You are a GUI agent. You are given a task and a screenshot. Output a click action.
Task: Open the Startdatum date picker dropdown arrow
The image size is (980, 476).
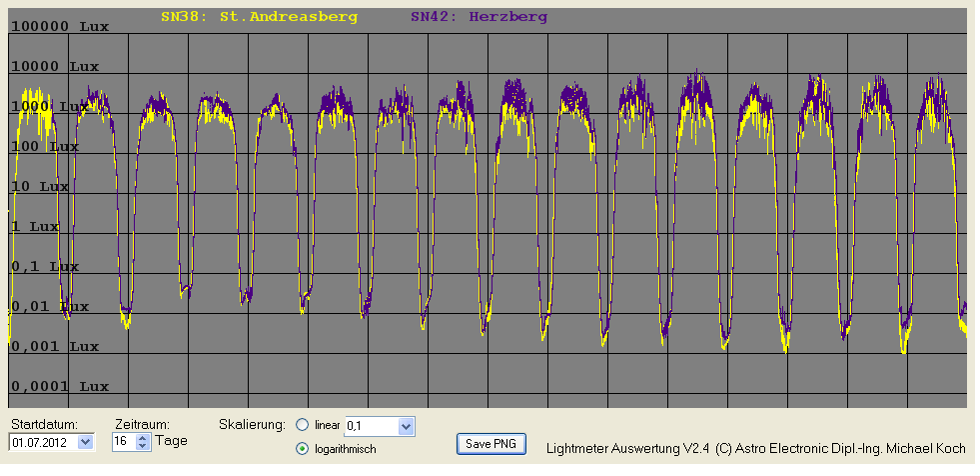[84, 441]
